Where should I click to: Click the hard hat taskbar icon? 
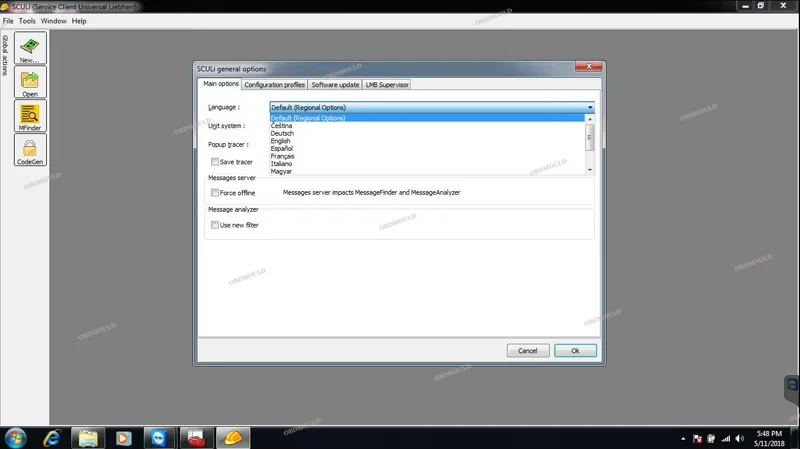click(x=232, y=437)
